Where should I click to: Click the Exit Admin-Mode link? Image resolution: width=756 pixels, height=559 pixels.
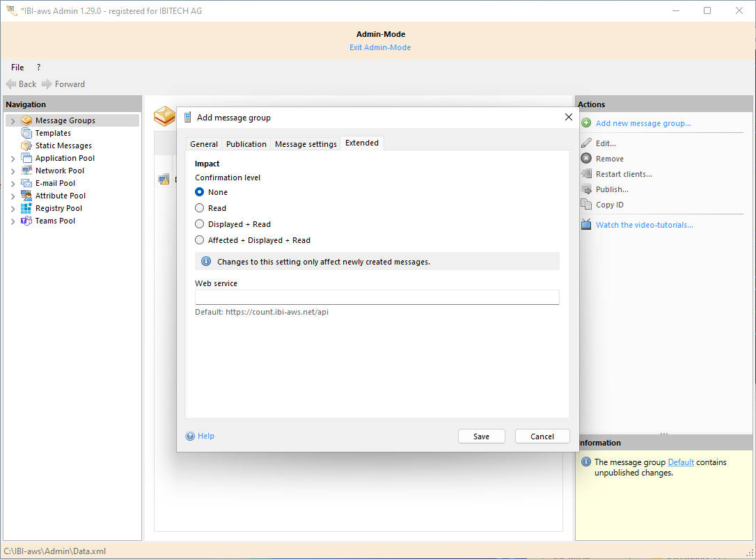[380, 47]
